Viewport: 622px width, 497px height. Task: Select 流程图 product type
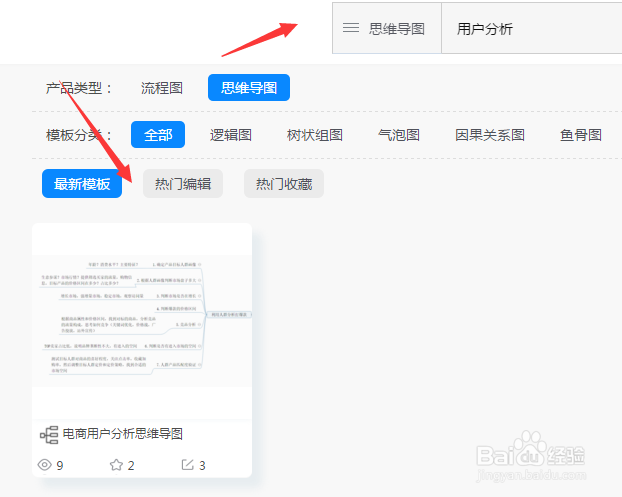pyautogui.click(x=162, y=88)
